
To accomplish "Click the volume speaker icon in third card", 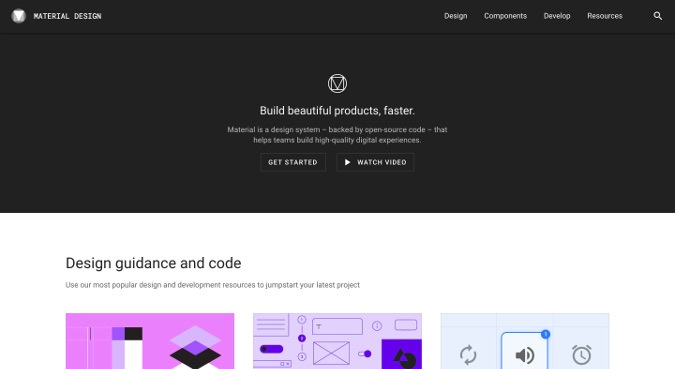I will pyautogui.click(x=525, y=356).
